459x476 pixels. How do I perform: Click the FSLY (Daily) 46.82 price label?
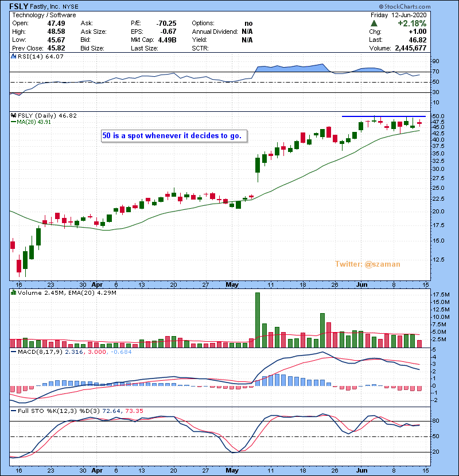(47, 115)
